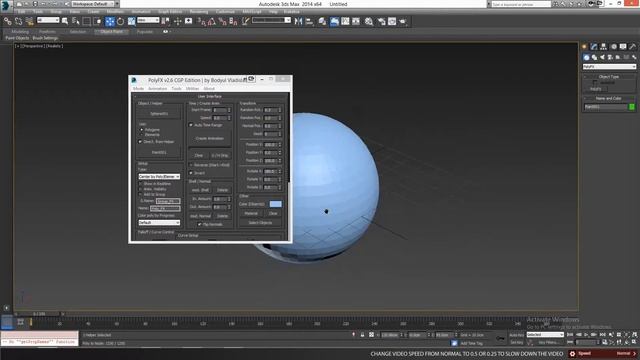Enable the Reverse (Start->End) checkbox
This screenshot has width=640, height=360.
pyautogui.click(x=191, y=165)
